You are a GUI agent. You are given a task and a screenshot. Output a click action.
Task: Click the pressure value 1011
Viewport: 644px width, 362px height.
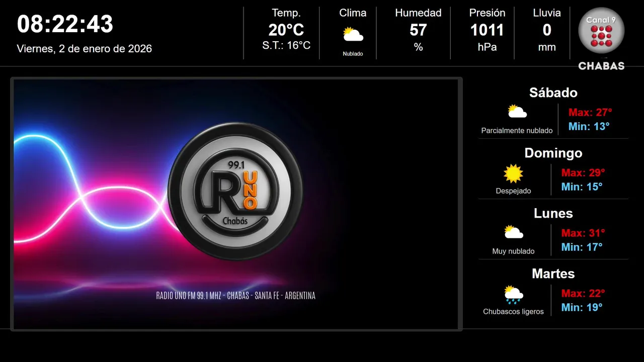pyautogui.click(x=487, y=30)
